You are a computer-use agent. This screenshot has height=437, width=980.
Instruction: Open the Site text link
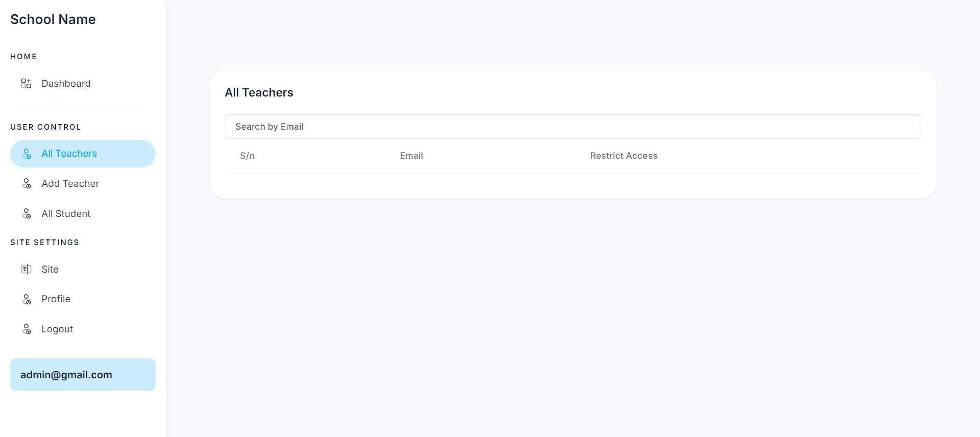pyautogui.click(x=50, y=270)
